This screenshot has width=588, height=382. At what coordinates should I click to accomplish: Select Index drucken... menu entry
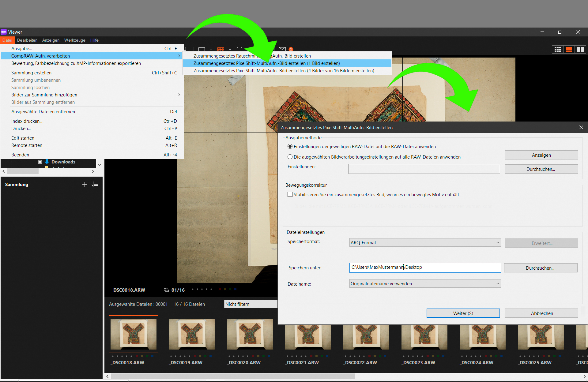point(92,121)
